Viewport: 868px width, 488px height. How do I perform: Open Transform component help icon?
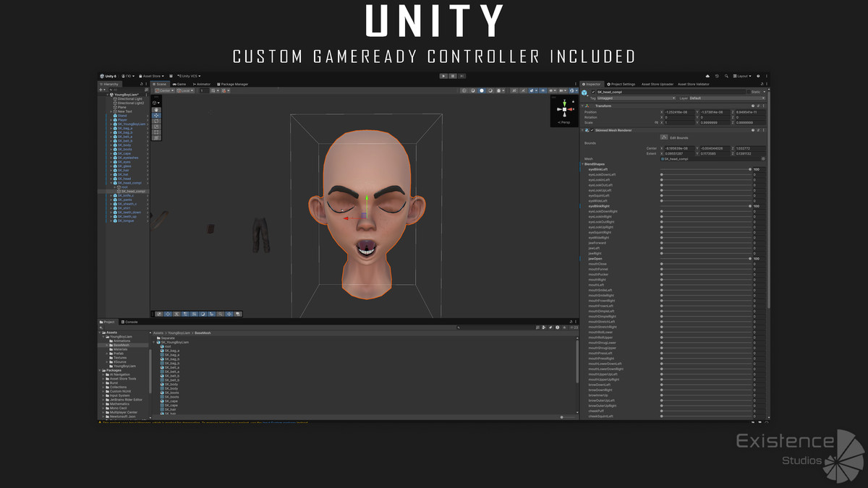click(753, 106)
